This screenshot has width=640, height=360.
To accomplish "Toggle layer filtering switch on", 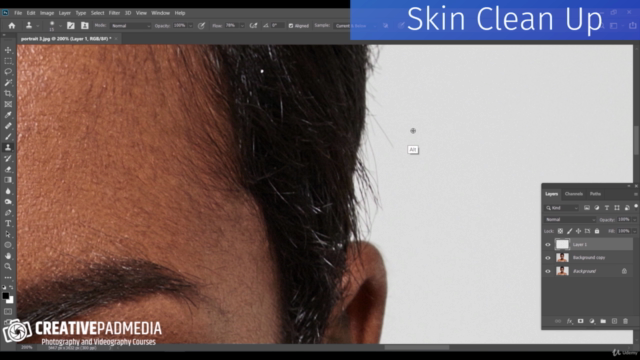I will pos(636,207).
